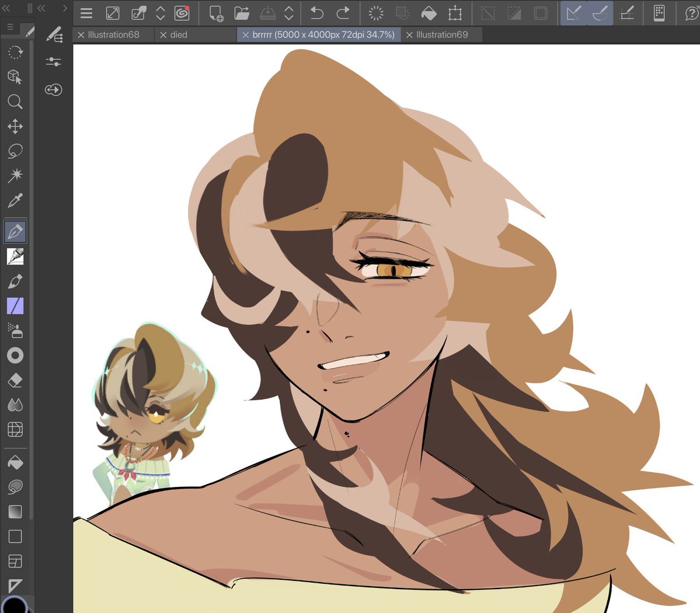Click the invert selection icon
700x613 pixels.
point(514,13)
